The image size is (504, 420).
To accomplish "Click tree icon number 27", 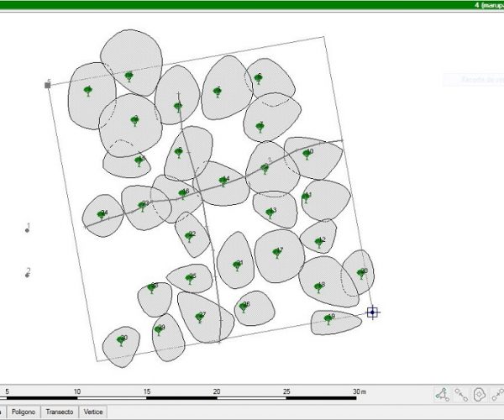I will pyautogui.click(x=200, y=317).
